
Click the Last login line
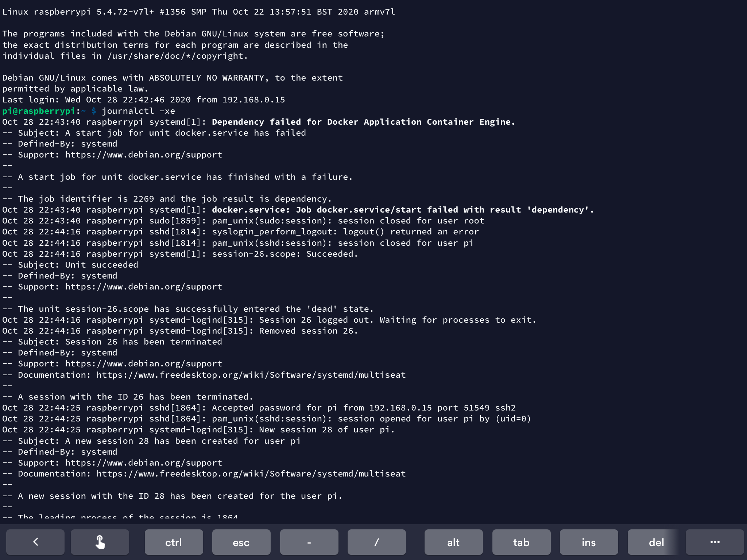[143, 100]
